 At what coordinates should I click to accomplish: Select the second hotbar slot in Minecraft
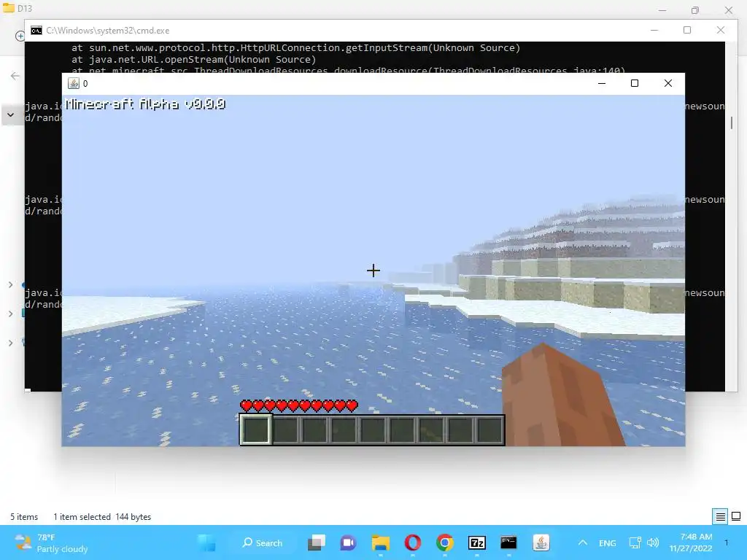pos(286,429)
